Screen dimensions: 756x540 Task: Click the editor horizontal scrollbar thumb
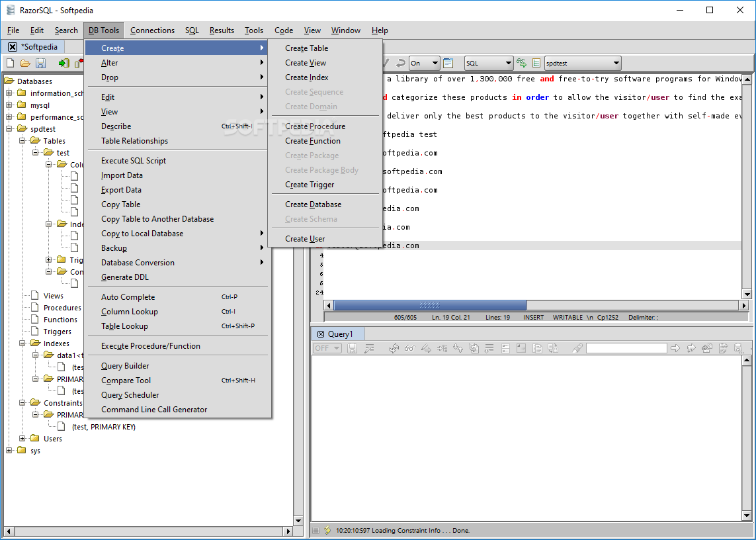tap(429, 305)
